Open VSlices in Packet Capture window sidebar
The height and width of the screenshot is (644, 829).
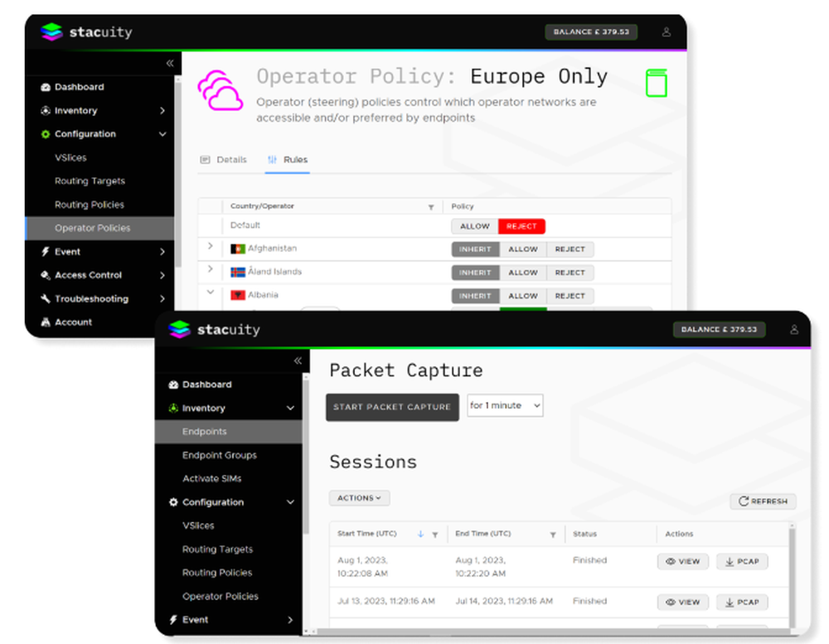[x=198, y=525]
